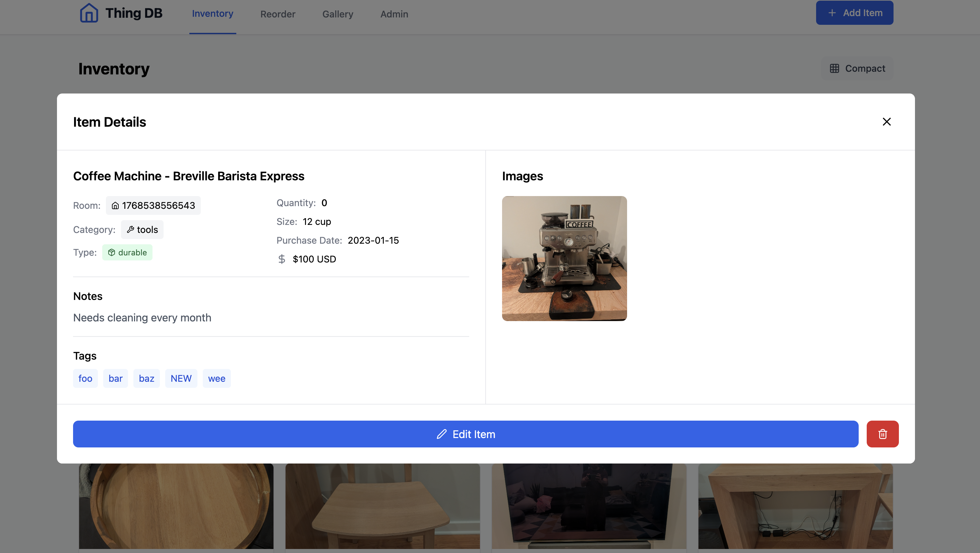Click the Thing DB house logo icon
This screenshot has width=980, height=553.
point(89,13)
